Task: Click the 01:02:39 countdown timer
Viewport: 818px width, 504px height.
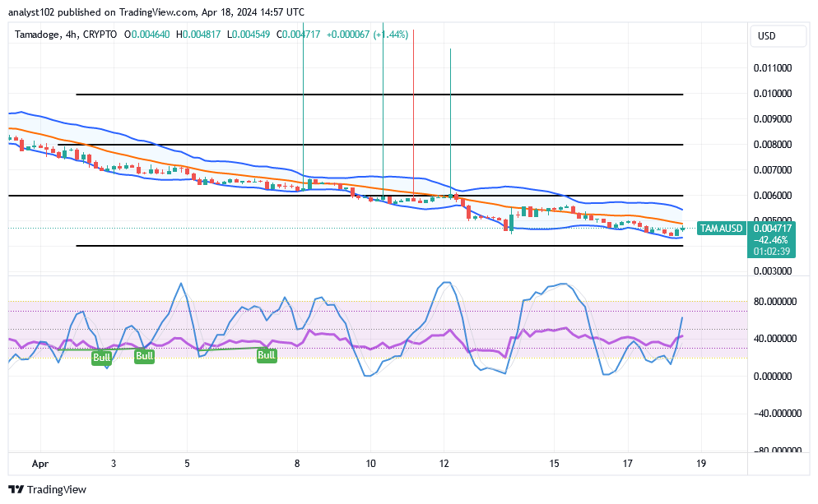Action: pos(772,252)
